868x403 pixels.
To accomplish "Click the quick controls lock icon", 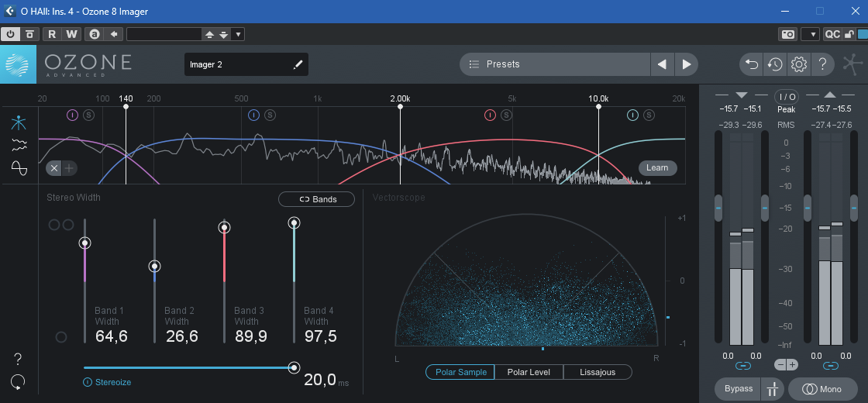I will coord(849,34).
